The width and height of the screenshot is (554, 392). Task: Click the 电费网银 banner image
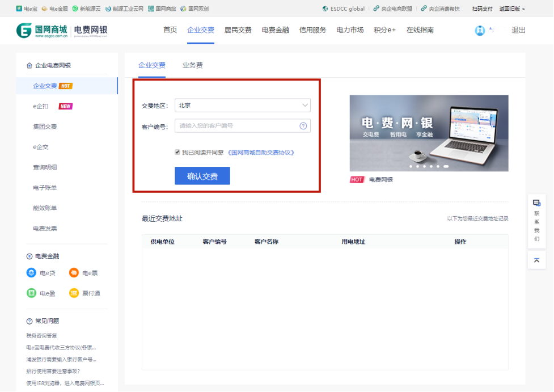(x=429, y=133)
